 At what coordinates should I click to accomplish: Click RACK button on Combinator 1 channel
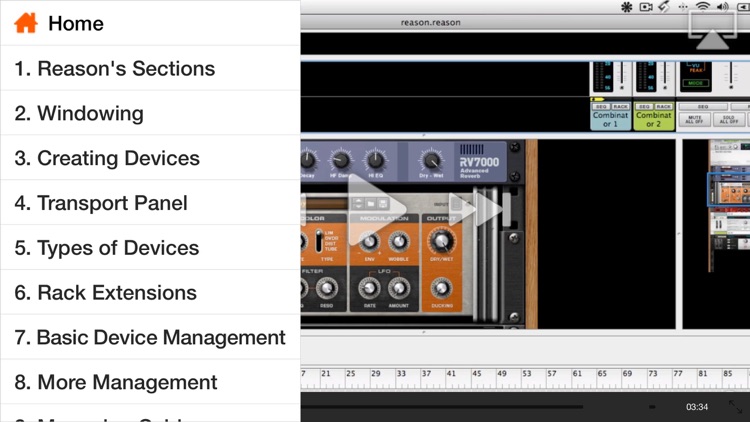pos(620,106)
